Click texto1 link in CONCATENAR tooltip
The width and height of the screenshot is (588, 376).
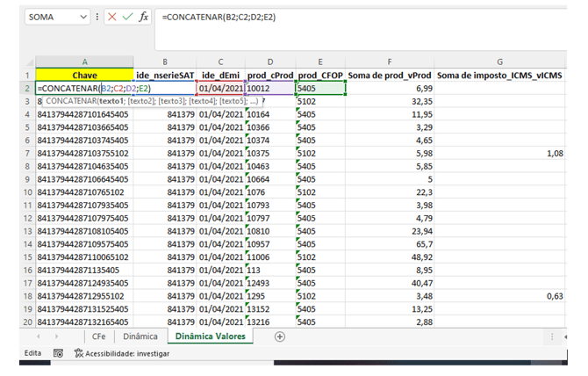click(x=111, y=102)
